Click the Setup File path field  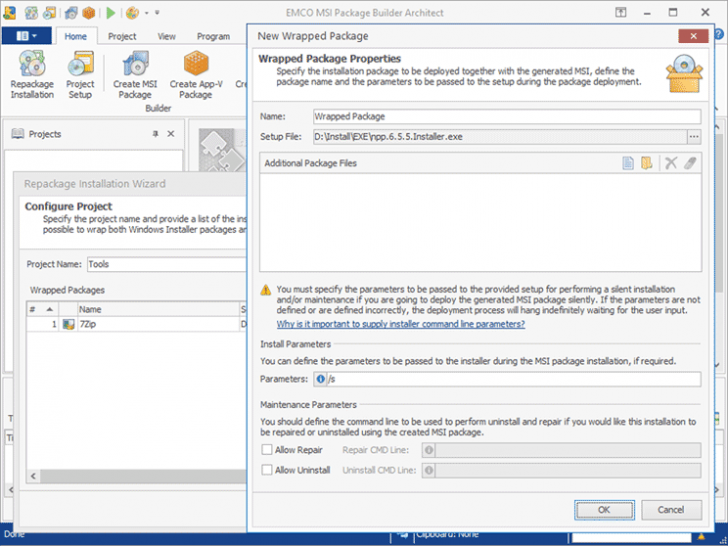pos(500,137)
